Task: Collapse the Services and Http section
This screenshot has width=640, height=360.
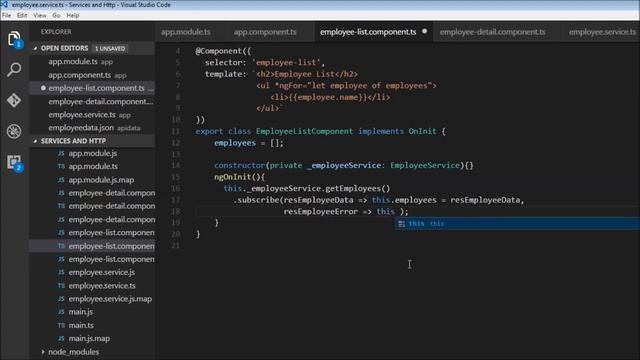Action: click(x=36, y=141)
